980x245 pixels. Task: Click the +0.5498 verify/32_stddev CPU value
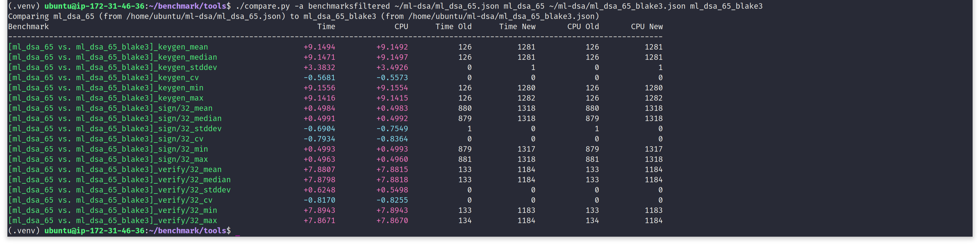click(x=392, y=190)
